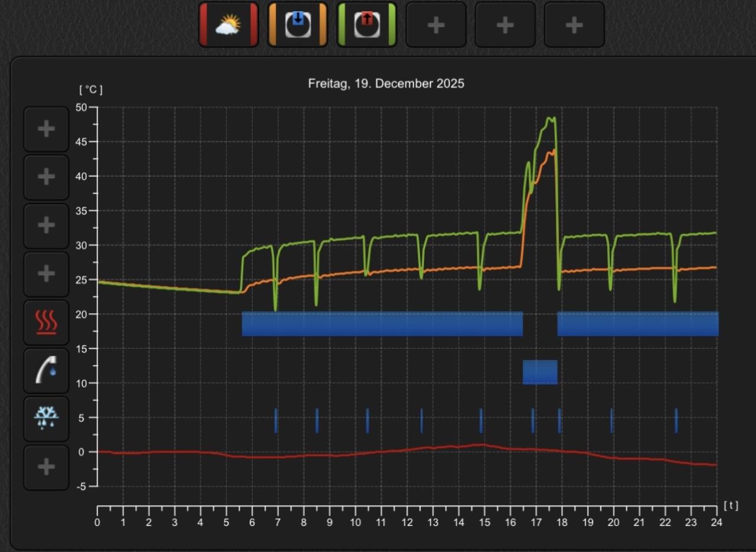Click the plus slot below the defrost icon
Image resolution: width=756 pixels, height=552 pixels.
pyautogui.click(x=46, y=467)
